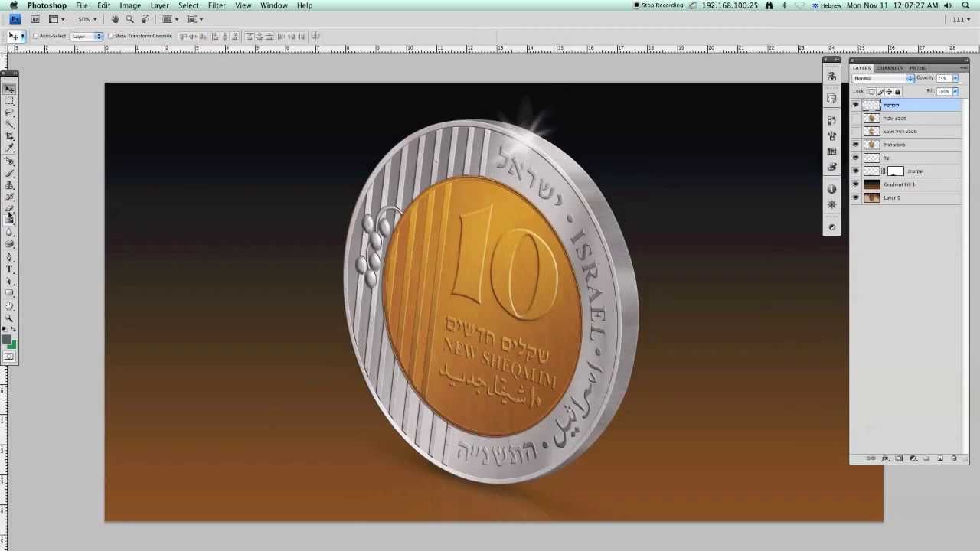Hide the selected top layer's eye
Screen dimensions: 980x551
pyautogui.click(x=855, y=105)
